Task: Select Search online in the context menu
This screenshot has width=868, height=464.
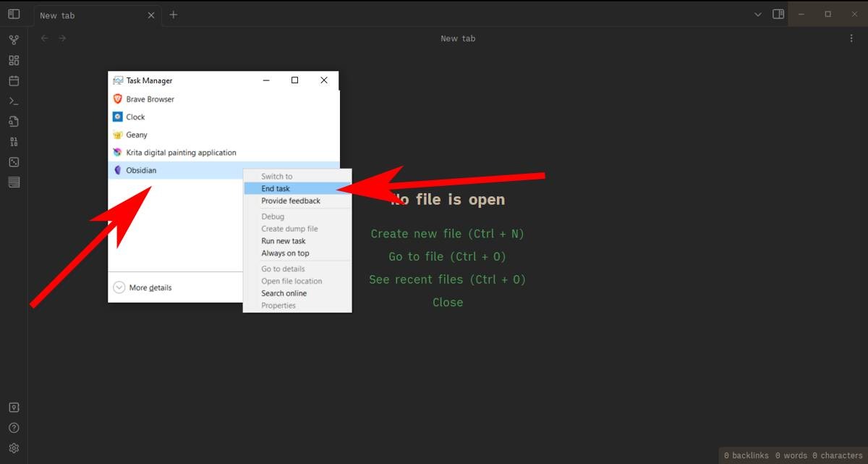Action: [283, 293]
